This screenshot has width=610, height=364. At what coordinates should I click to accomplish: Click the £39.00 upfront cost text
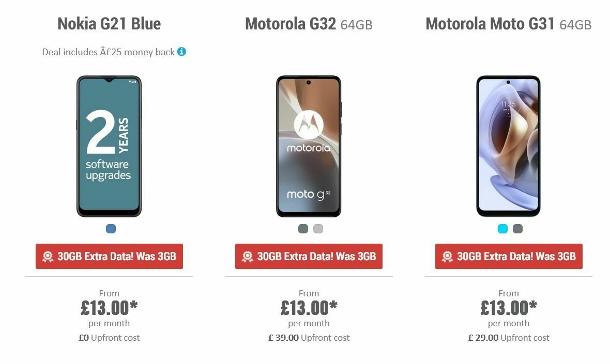pos(309,338)
